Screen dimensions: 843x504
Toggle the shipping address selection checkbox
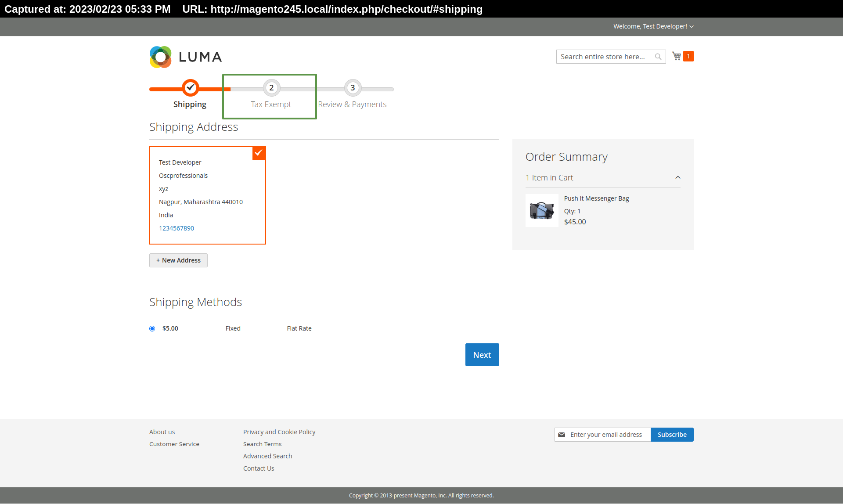click(258, 152)
